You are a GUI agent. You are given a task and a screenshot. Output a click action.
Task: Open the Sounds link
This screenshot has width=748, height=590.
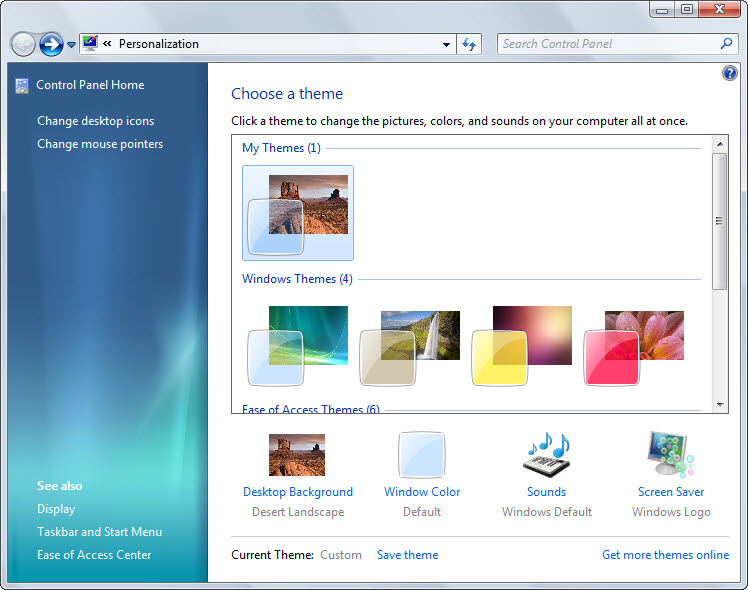coord(547,492)
